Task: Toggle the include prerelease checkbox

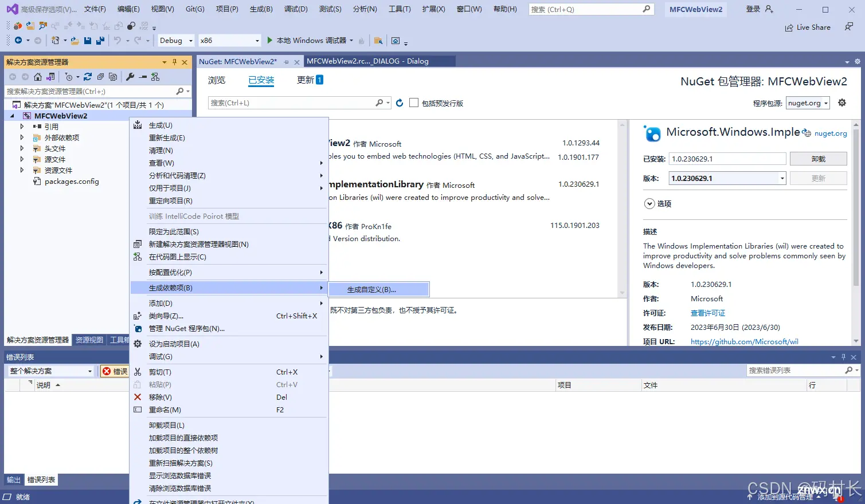Action: pyautogui.click(x=414, y=103)
